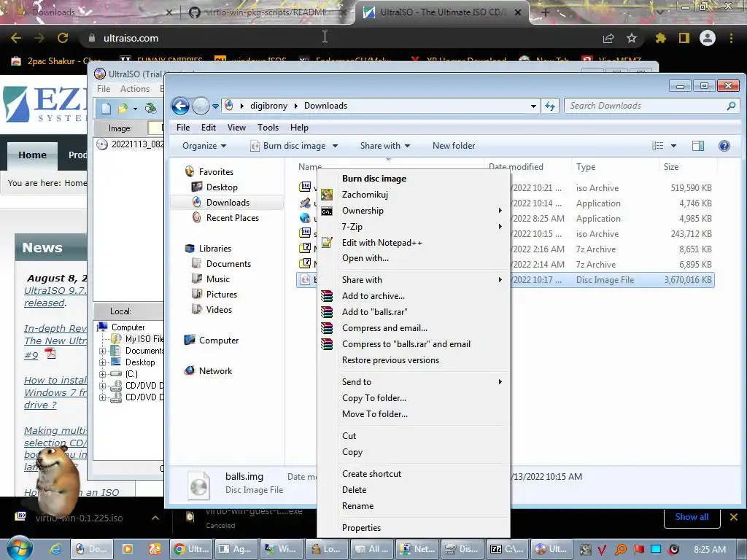
Task: Select Add to "balls.rar"
Action: (x=375, y=312)
